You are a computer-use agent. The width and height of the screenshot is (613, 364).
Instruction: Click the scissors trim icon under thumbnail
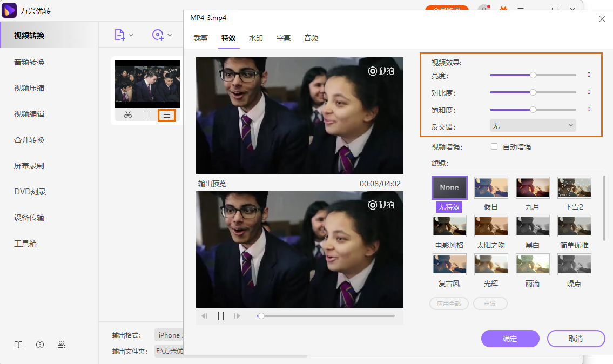(128, 114)
